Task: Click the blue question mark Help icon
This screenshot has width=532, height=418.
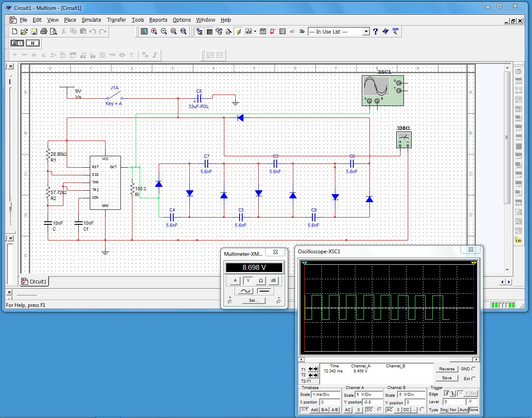Action: 375,31
